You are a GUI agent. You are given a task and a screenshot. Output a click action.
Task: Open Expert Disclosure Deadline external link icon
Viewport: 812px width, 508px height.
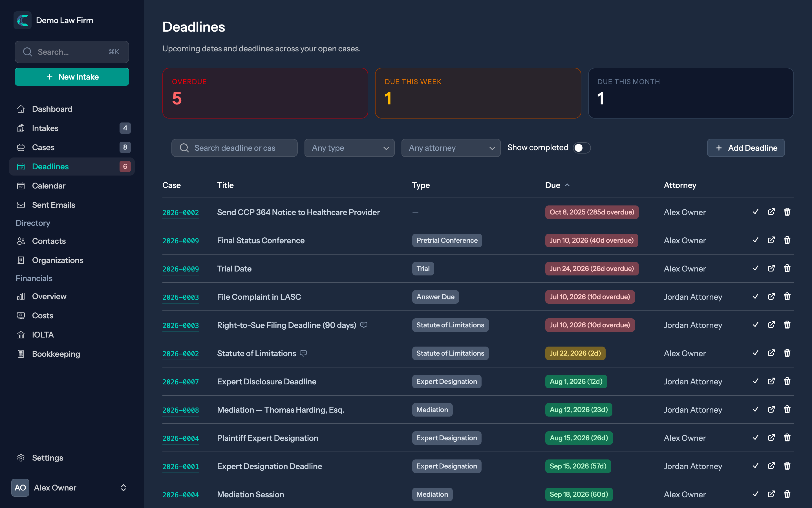point(771,381)
